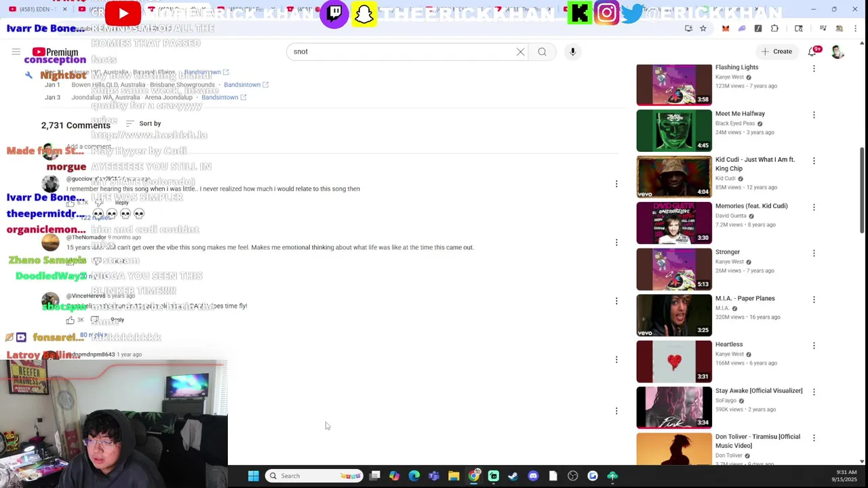Open the taskbar clock and date
868x488 pixels.
[846, 476]
